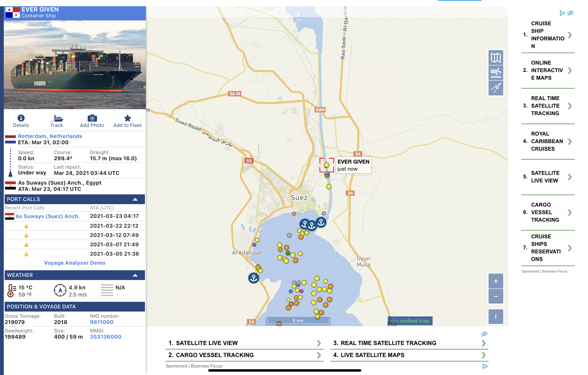Click the AdChoices triangle icon below bottom ads
The height and width of the screenshot is (375, 588).
tap(485, 366)
